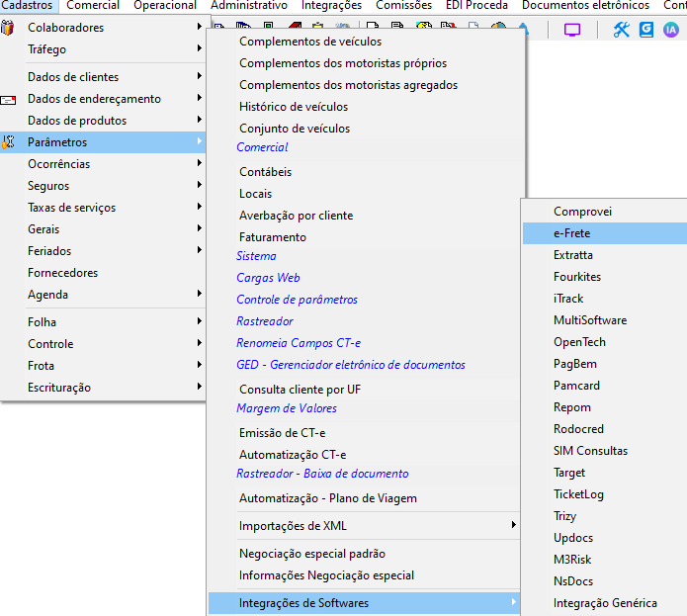Choose Complementos dos motoristas agregados
687x616 pixels.
click(348, 85)
